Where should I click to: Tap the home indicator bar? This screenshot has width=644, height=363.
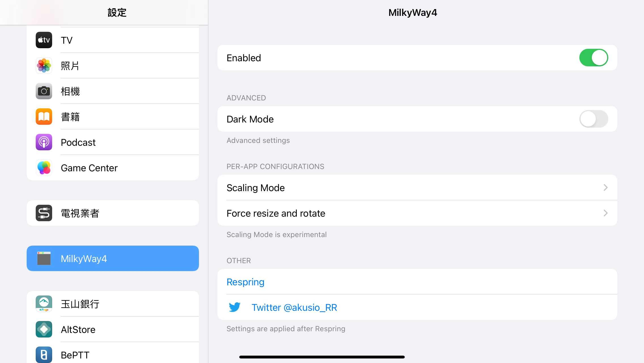coord(322,357)
